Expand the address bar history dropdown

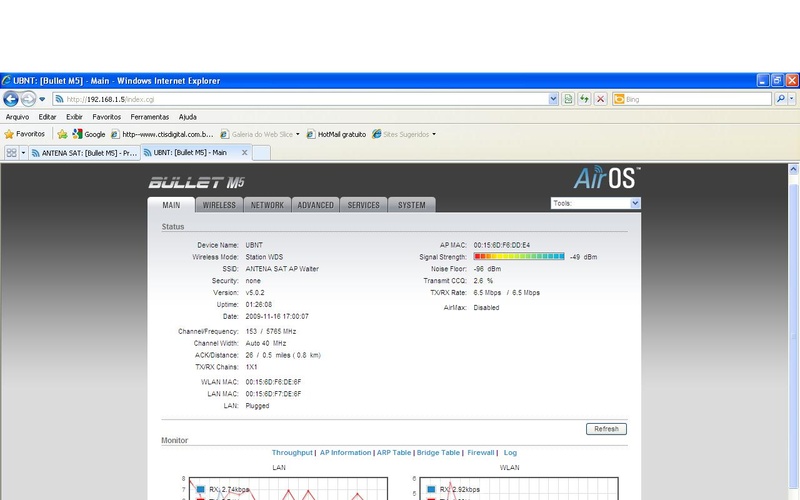click(553, 99)
